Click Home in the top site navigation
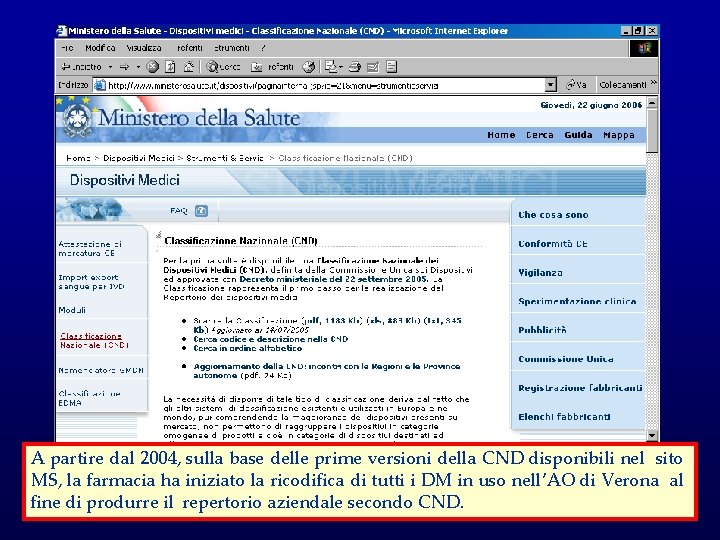This screenshot has width=720, height=540. 501,135
